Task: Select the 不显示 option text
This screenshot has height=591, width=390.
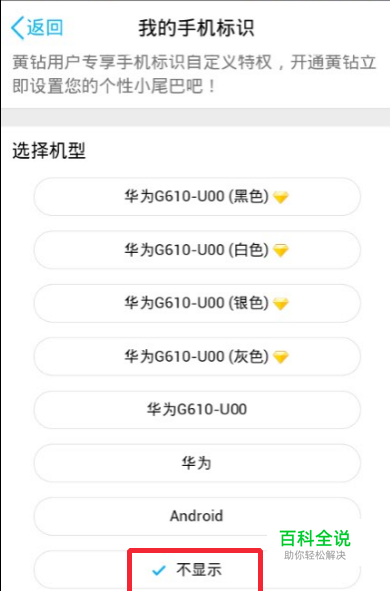Action: (199, 570)
